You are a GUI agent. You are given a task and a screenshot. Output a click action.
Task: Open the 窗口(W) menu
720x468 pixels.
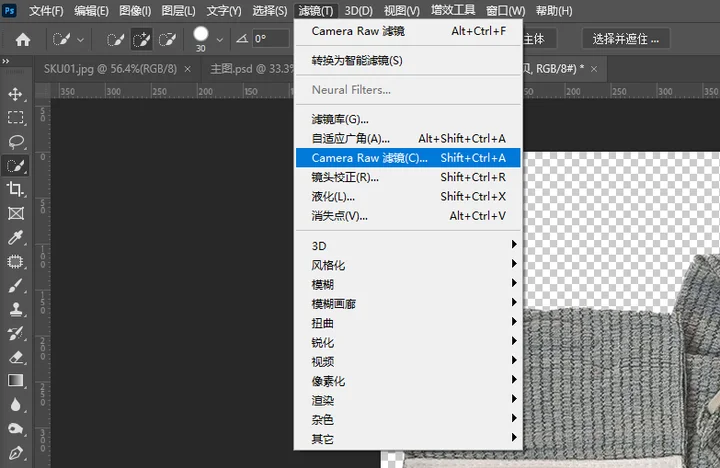point(506,11)
